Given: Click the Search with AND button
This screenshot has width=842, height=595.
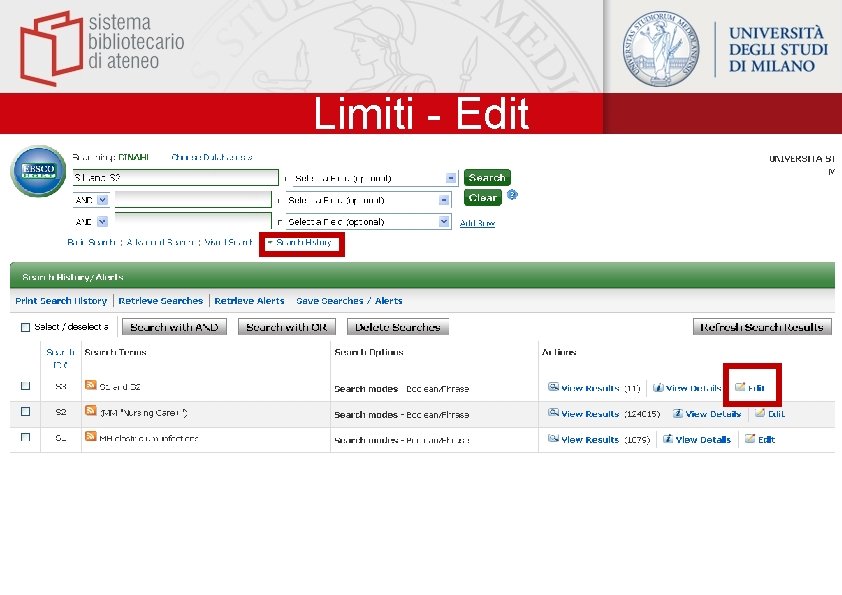Looking at the screenshot, I should click(x=174, y=327).
